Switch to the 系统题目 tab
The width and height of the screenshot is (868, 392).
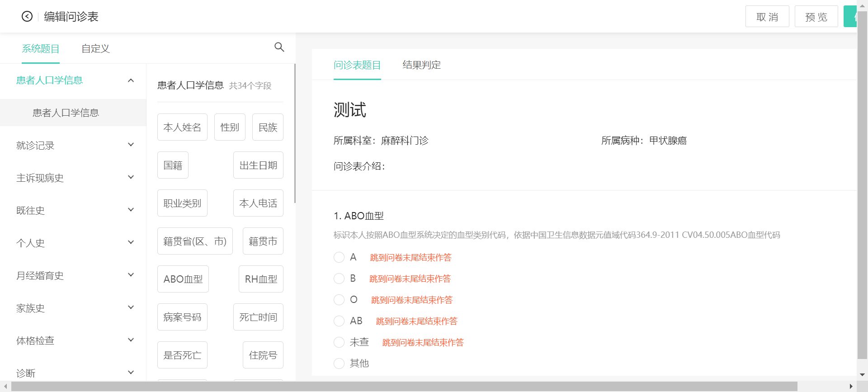point(41,48)
